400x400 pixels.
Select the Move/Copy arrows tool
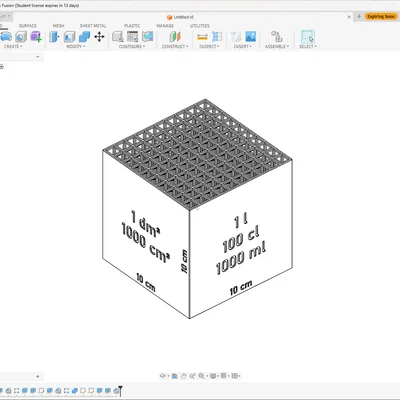[99, 37]
